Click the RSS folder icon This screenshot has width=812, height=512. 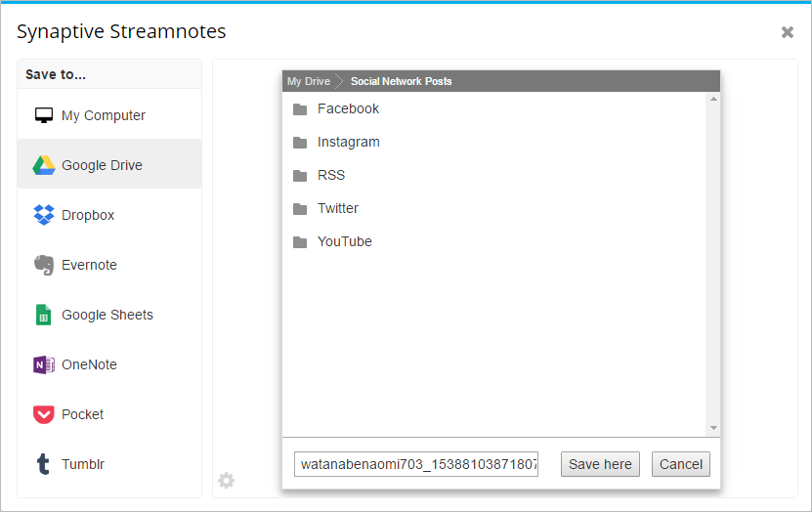click(x=300, y=176)
